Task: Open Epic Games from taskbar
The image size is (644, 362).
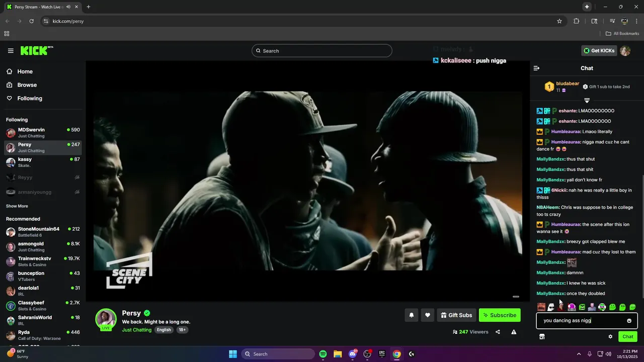Action: click(382, 354)
